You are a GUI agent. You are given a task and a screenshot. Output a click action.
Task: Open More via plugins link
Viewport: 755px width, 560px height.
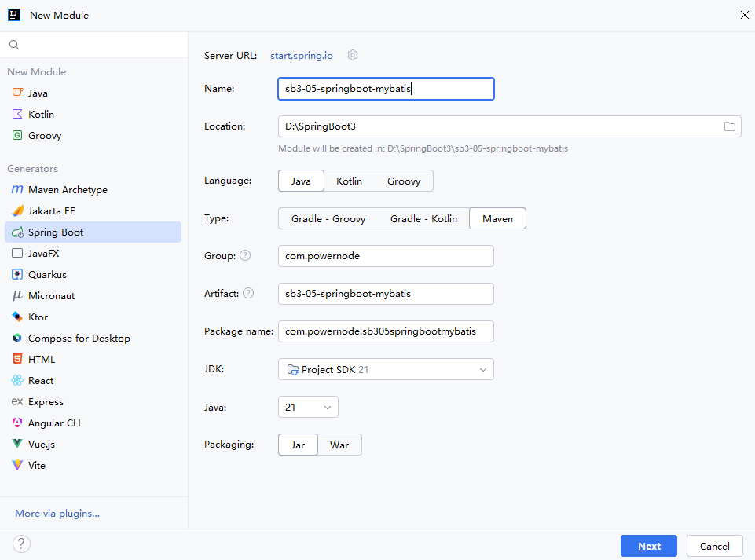click(x=57, y=514)
